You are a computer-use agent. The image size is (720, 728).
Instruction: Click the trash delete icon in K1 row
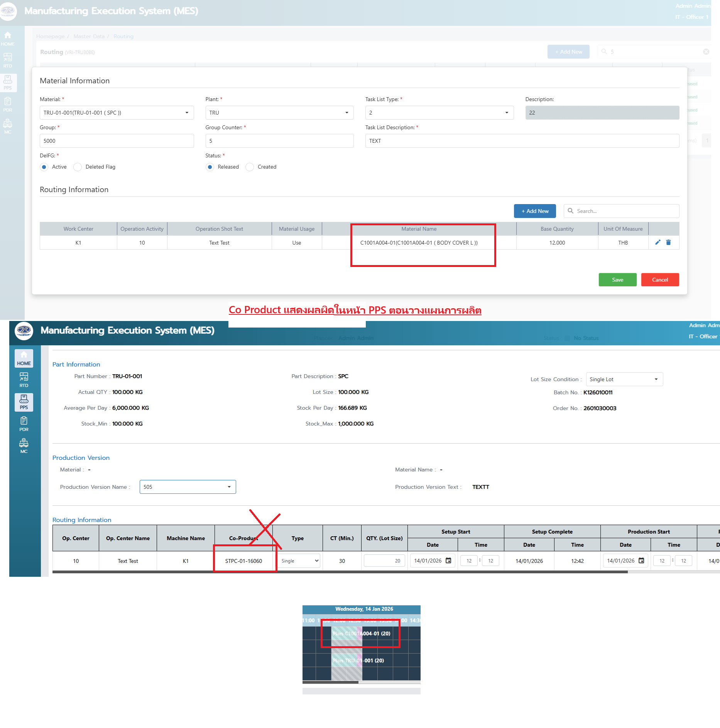(x=669, y=242)
